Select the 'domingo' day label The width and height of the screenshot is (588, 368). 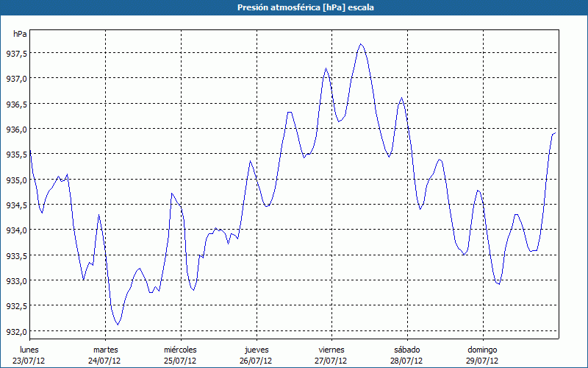(482, 349)
